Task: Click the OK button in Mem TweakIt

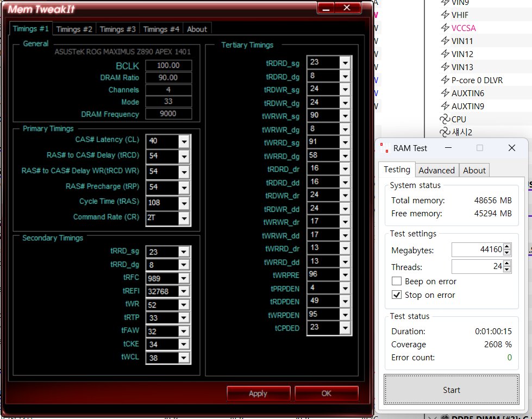Action: click(x=327, y=393)
